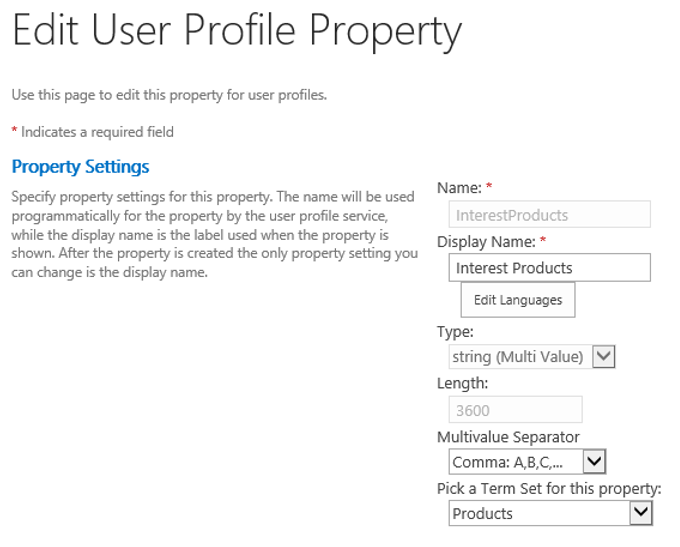Click the Edit Languages button
This screenshot has width=680, height=547.
pyautogui.click(x=517, y=300)
